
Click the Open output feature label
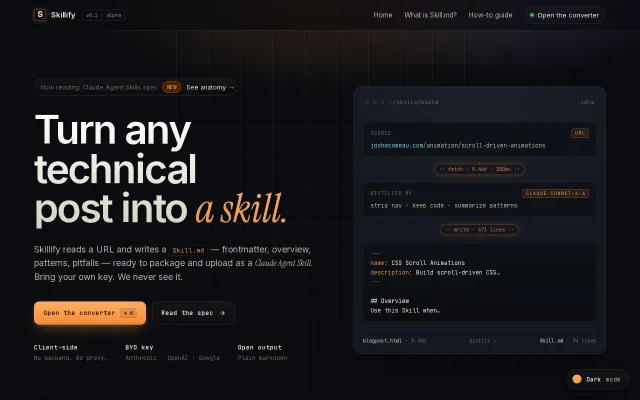(x=260, y=347)
